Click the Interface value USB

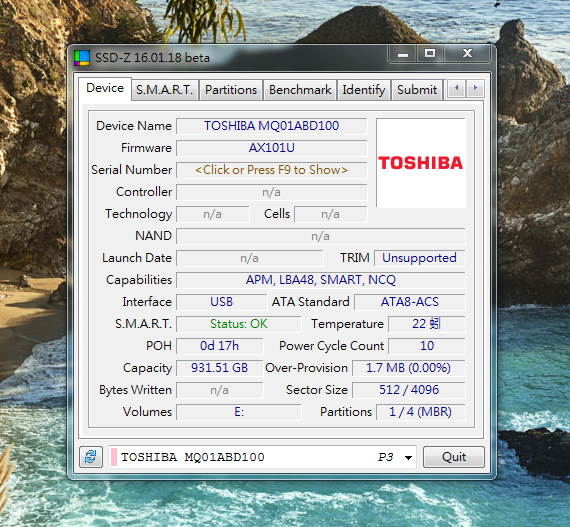click(x=221, y=302)
